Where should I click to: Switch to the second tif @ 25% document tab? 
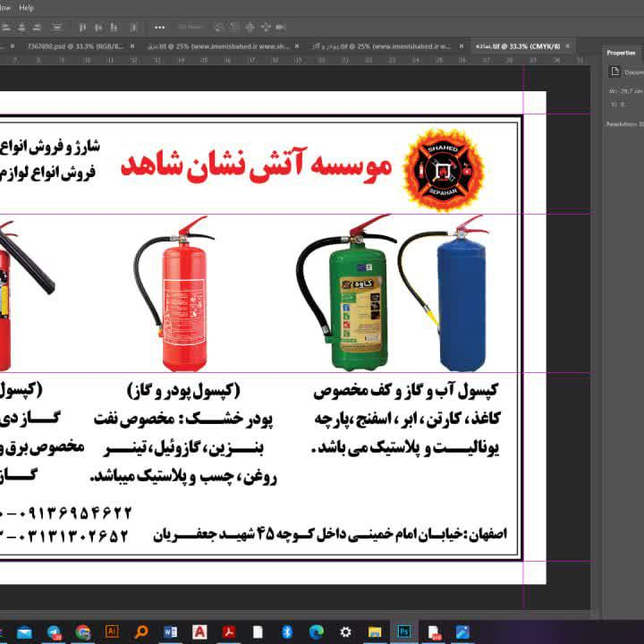pos(382,47)
